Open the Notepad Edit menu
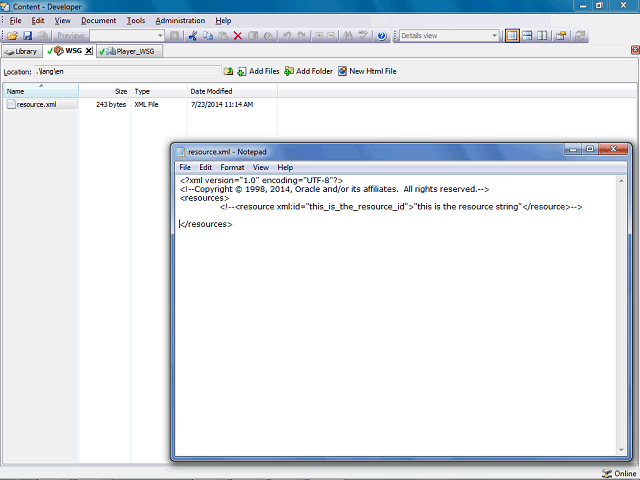Image resolution: width=640 pixels, height=480 pixels. (205, 167)
